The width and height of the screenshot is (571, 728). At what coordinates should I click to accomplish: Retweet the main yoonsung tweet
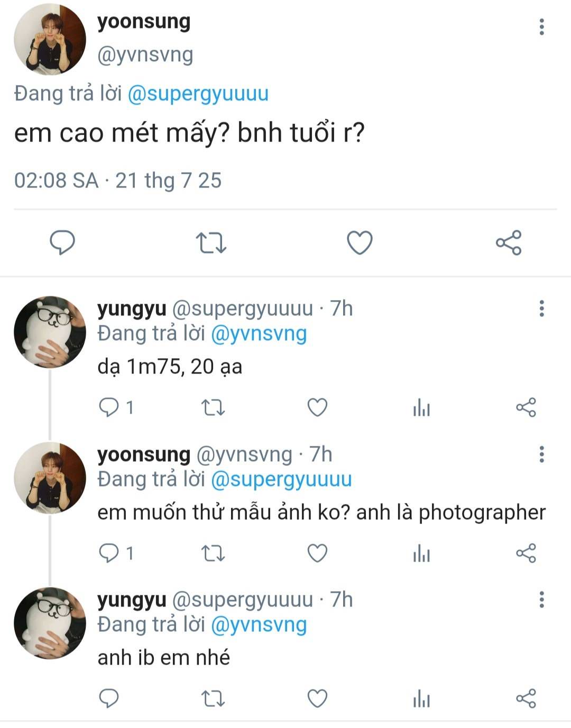coord(211,243)
